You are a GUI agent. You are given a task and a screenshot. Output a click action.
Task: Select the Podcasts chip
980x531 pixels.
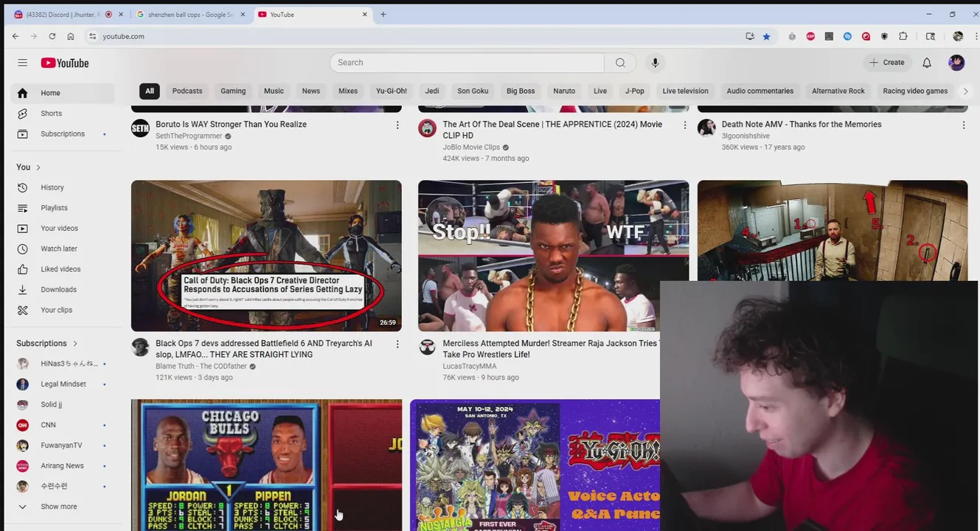[187, 91]
